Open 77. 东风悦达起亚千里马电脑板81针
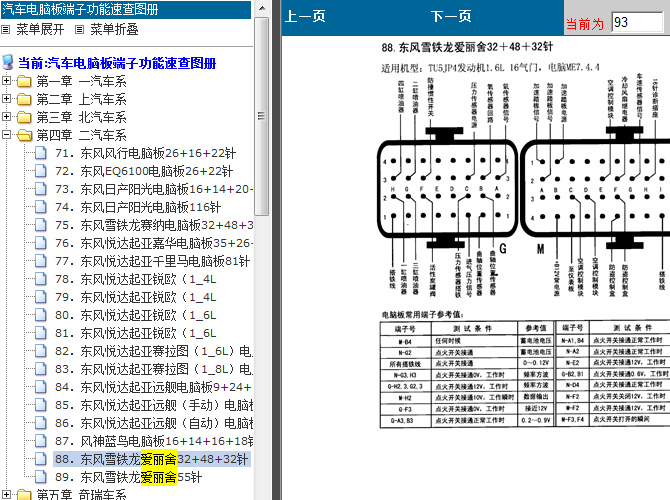The image size is (670, 500). tap(153, 261)
